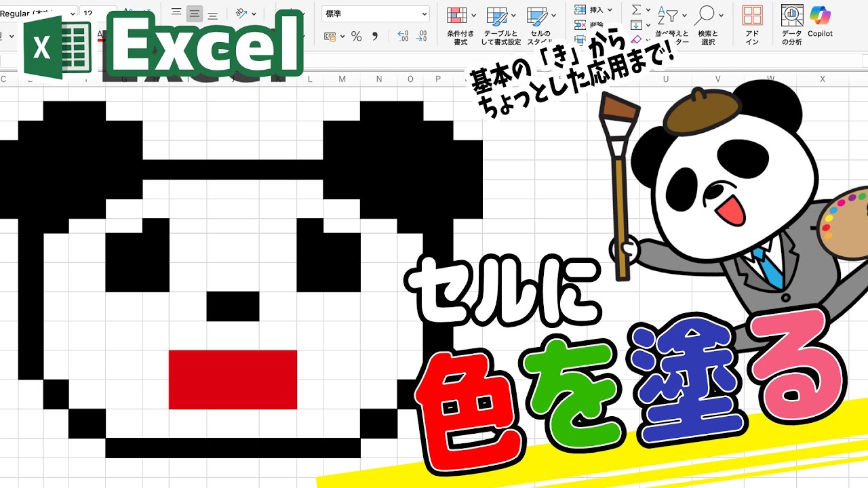Apply the Comma Style format
The width and height of the screenshot is (868, 488).
coord(375,37)
